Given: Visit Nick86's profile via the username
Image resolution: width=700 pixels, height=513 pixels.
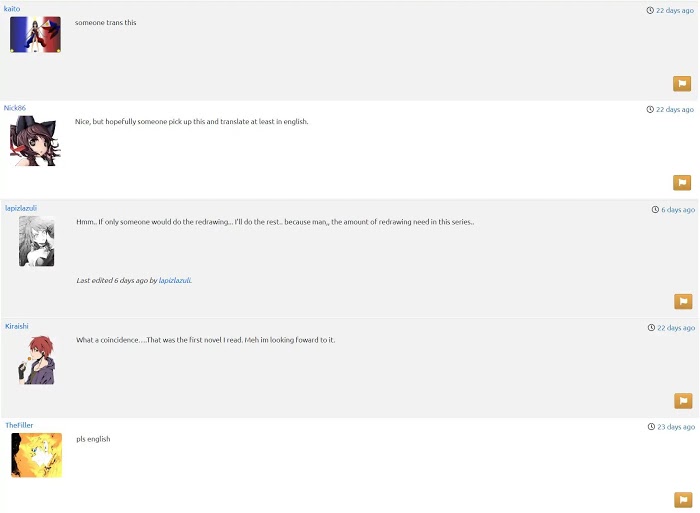Looking at the screenshot, I should [15, 107].
